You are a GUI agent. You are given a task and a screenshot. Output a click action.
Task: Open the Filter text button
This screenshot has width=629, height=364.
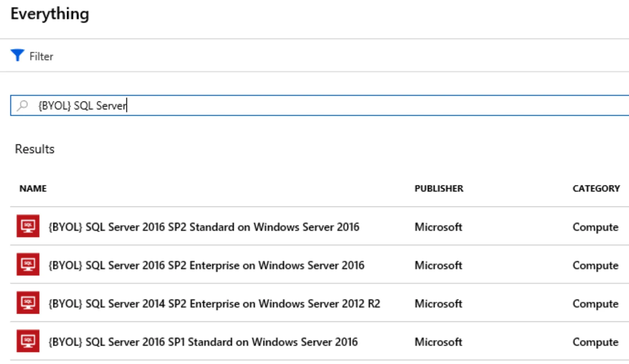(41, 57)
